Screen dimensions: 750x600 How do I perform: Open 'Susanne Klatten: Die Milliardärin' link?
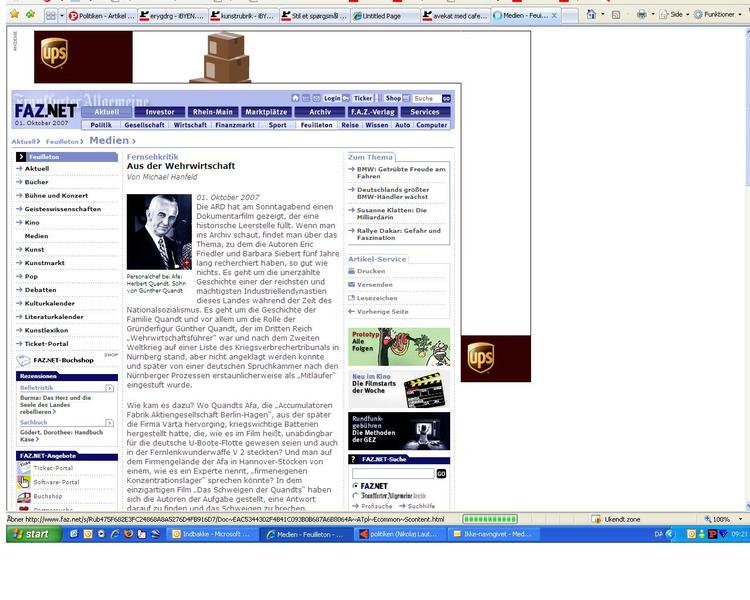tap(392, 213)
